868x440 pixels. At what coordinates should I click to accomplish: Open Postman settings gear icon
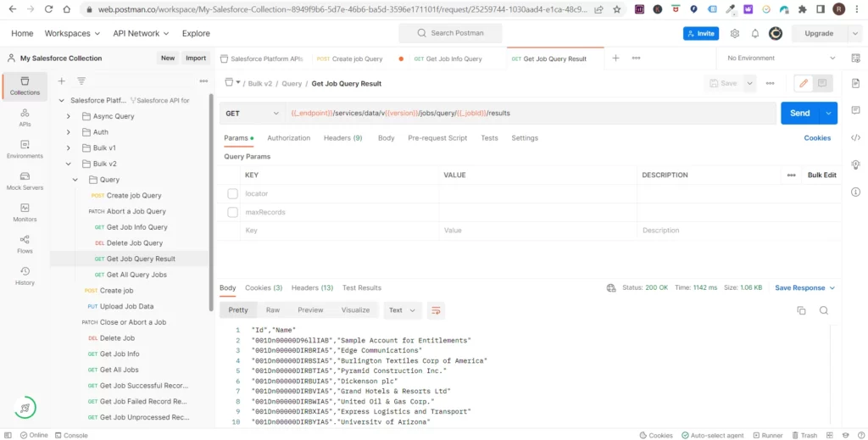pyautogui.click(x=735, y=33)
